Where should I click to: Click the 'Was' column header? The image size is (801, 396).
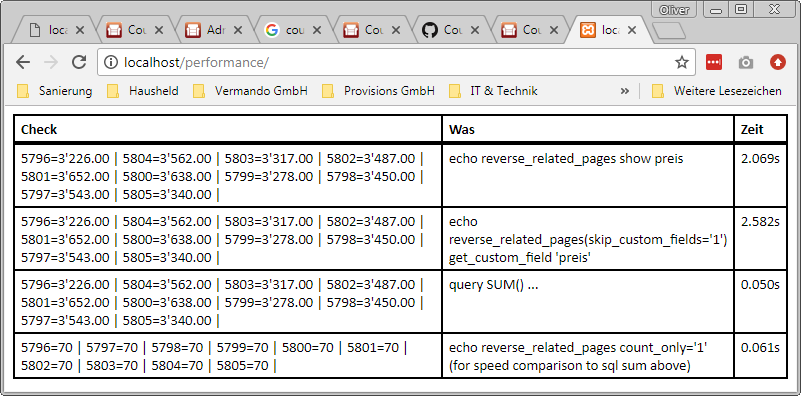pos(588,129)
